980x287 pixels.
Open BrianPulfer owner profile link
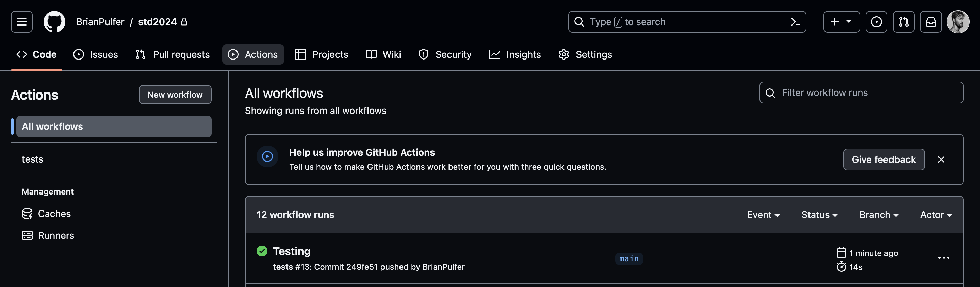click(x=100, y=22)
